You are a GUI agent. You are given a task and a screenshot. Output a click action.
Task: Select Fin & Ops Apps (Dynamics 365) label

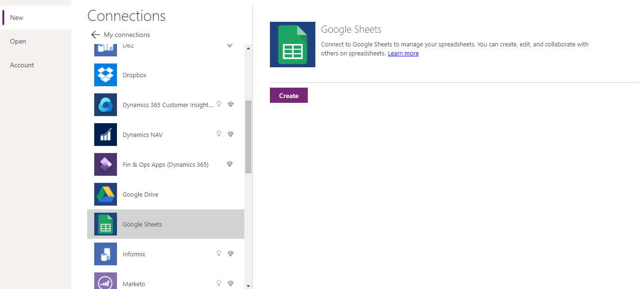pyautogui.click(x=165, y=164)
